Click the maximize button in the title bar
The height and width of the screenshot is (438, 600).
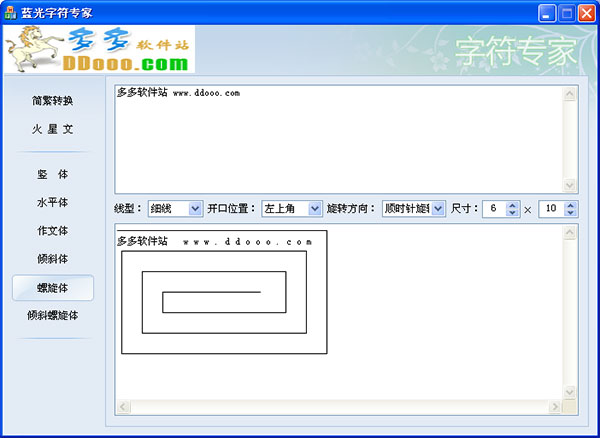pos(567,13)
